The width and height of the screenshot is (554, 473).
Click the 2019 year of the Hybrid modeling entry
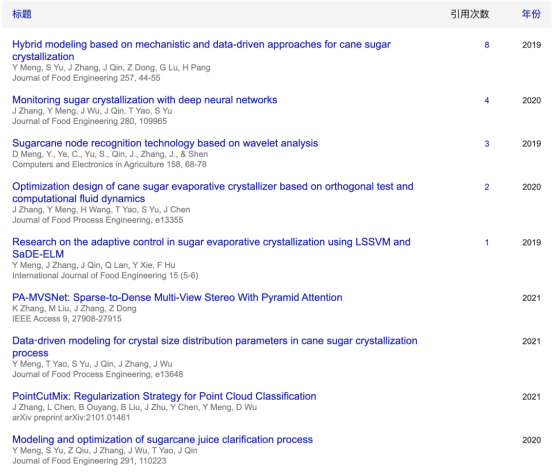point(531,45)
